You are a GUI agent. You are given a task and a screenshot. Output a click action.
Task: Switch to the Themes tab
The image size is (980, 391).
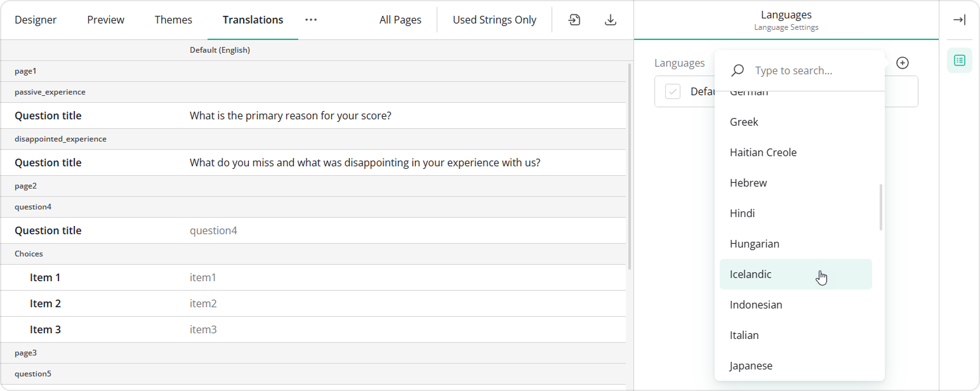click(173, 20)
